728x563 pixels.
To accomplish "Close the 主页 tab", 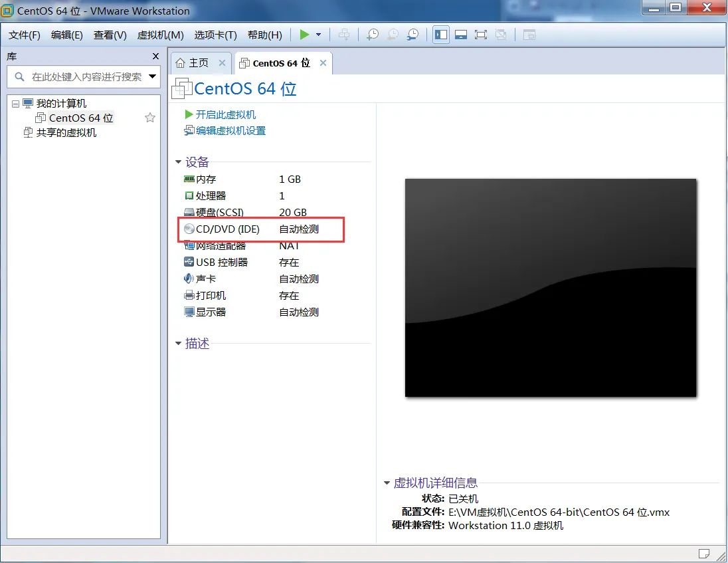I will [x=222, y=62].
